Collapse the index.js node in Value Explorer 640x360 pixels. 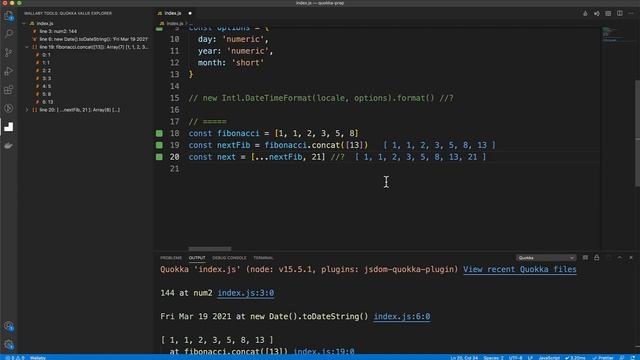click(x=24, y=24)
